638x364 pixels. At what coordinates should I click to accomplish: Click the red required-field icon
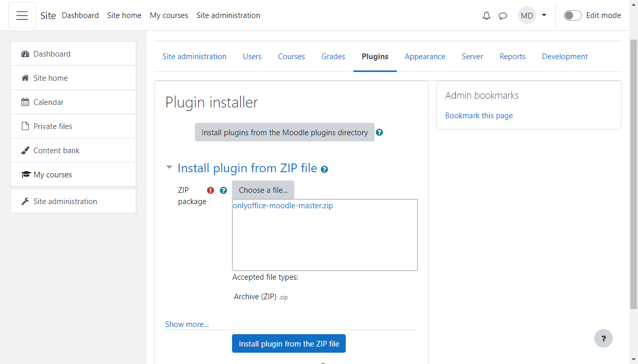click(210, 190)
